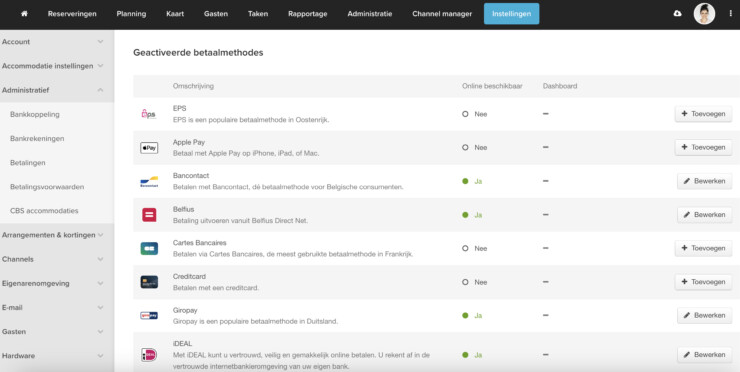This screenshot has width=740, height=372.
Task: Open the Gasten top menu item
Action: [216, 14]
